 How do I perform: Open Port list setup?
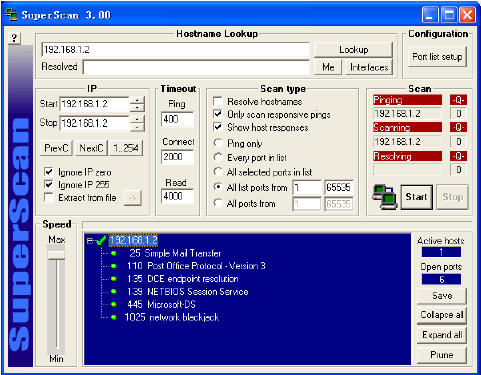[437, 57]
